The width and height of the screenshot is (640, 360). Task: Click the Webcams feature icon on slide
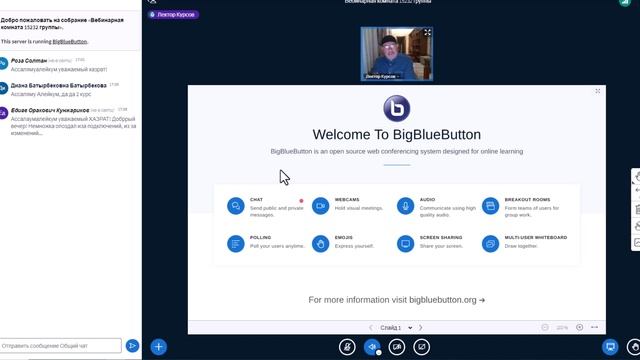(x=320, y=206)
